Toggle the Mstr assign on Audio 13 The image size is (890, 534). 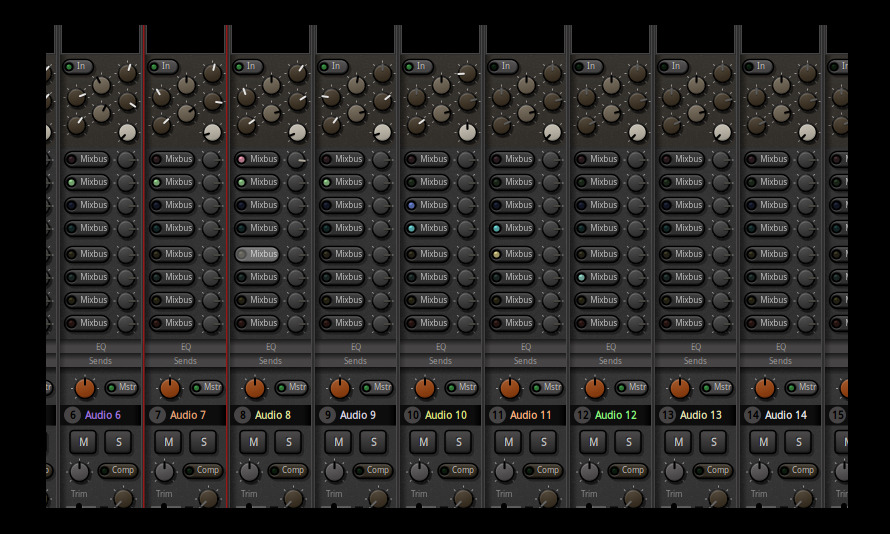716,388
